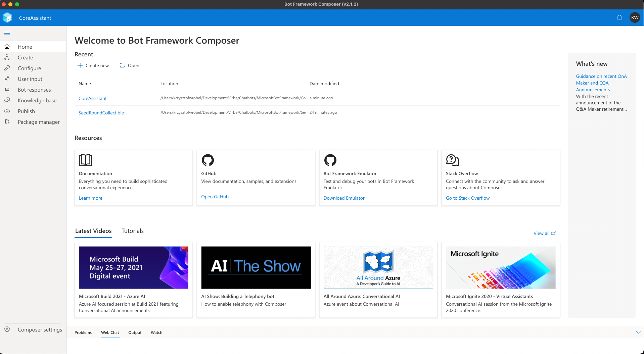Viewport: 644px width, 354px height.
Task: Click AI Show: Building a Telephony bot title
Action: (238, 296)
